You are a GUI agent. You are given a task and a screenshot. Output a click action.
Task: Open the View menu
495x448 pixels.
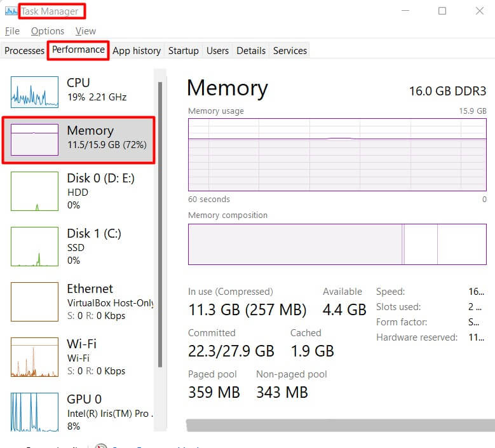click(86, 31)
